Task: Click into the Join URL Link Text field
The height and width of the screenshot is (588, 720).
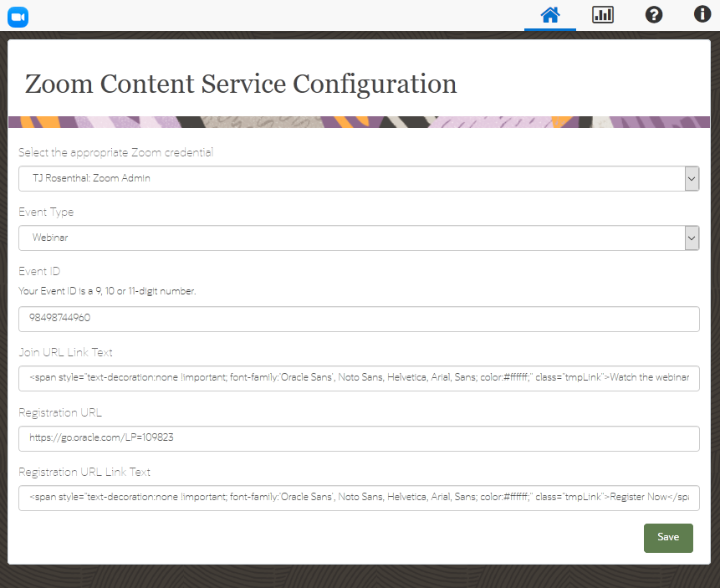Action: point(359,379)
